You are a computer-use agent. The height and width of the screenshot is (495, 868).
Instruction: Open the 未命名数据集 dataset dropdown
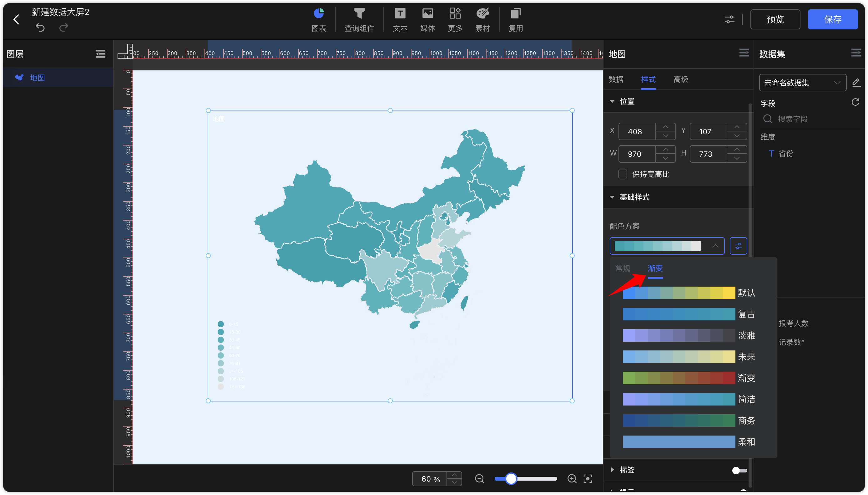tap(802, 83)
